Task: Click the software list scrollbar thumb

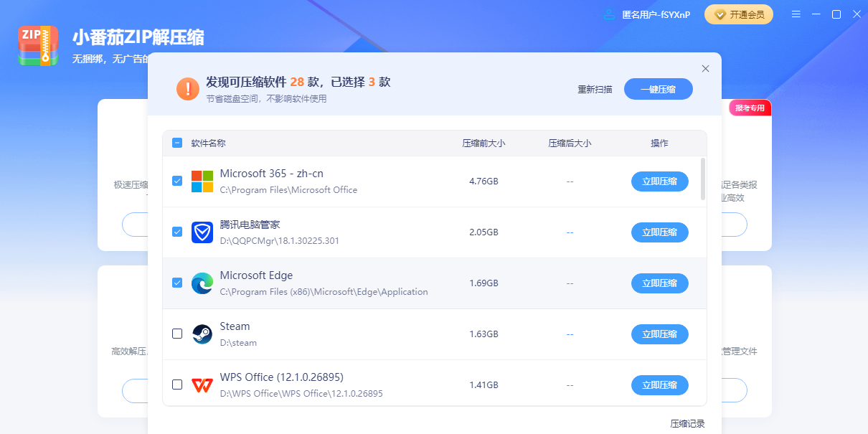Action: click(x=703, y=179)
